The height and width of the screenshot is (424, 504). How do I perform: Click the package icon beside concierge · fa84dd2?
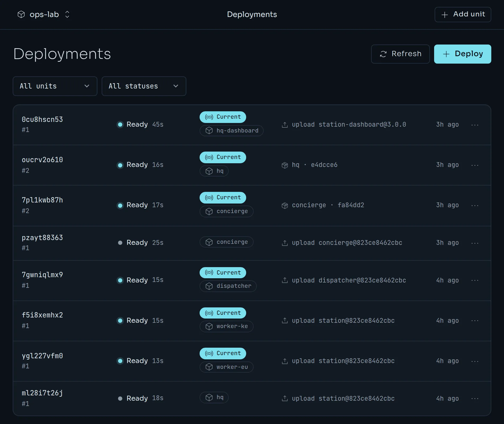(285, 205)
